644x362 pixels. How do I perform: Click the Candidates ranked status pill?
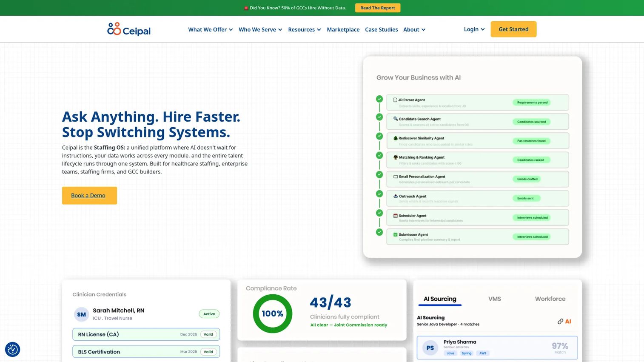click(531, 160)
